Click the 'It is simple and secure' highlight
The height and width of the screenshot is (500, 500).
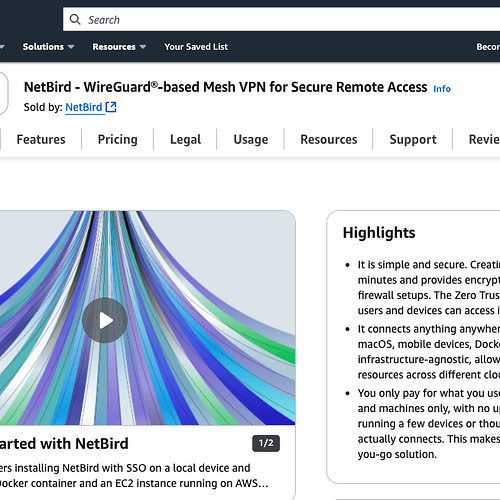[429, 287]
